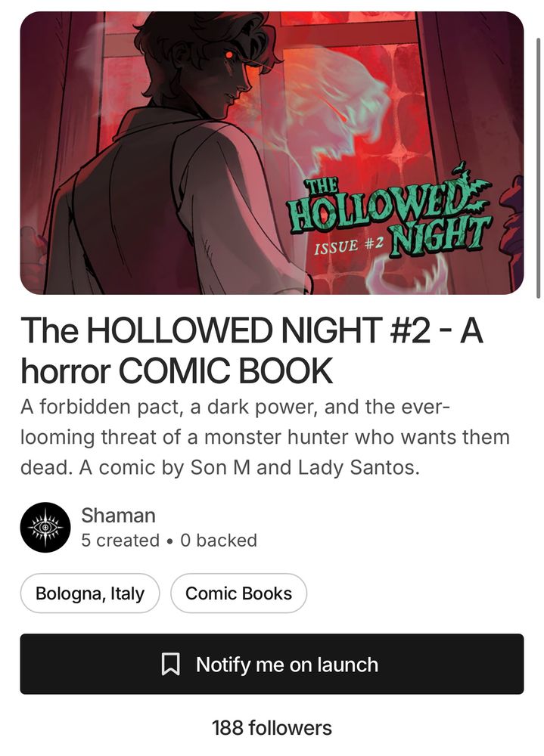Open the Comic Books category tag
The width and height of the screenshot is (544, 756).
click(x=238, y=593)
